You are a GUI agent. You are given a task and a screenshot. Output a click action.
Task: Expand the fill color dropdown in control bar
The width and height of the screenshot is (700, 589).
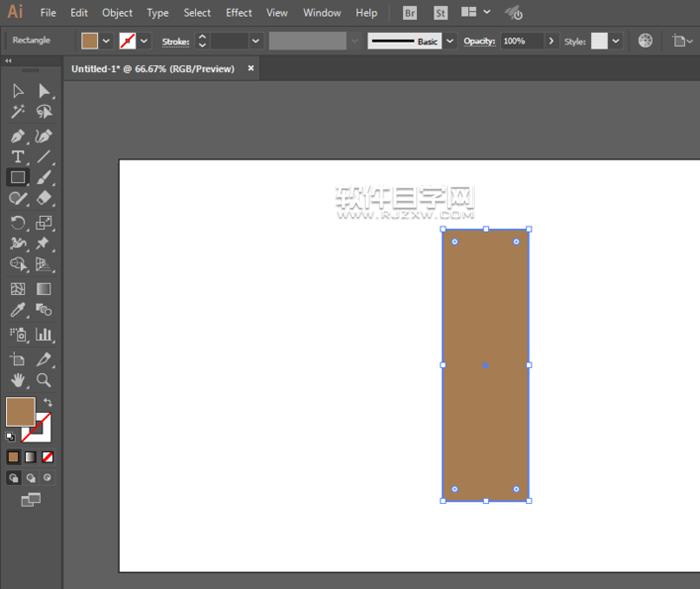(x=107, y=41)
